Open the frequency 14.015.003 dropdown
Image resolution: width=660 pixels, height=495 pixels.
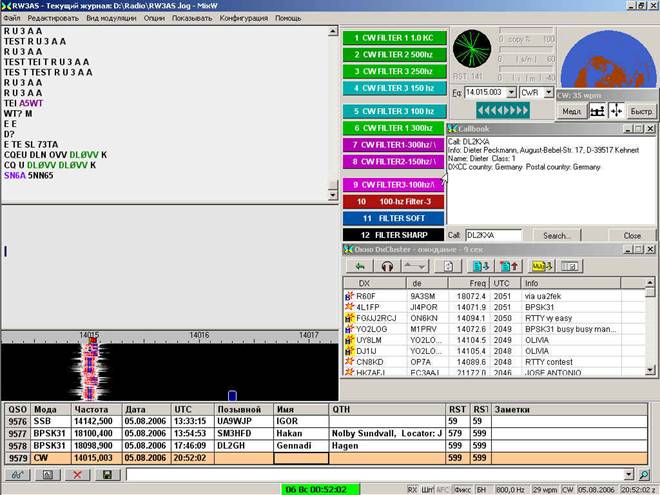tap(511, 93)
